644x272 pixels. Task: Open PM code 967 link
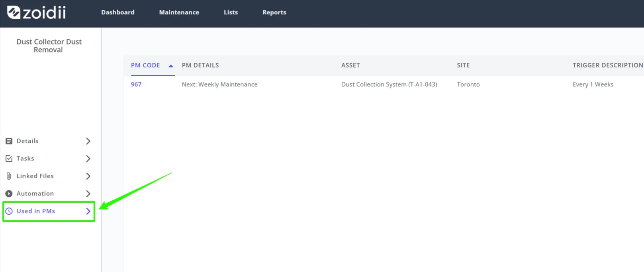(136, 84)
